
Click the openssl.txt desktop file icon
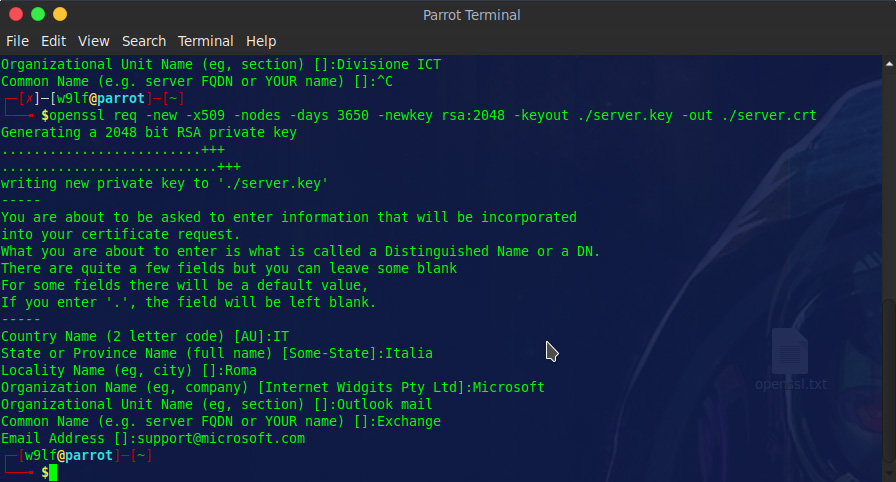click(790, 359)
